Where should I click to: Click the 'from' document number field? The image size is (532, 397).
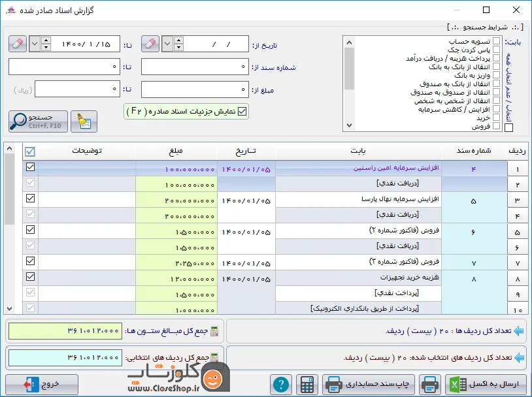tap(195, 67)
